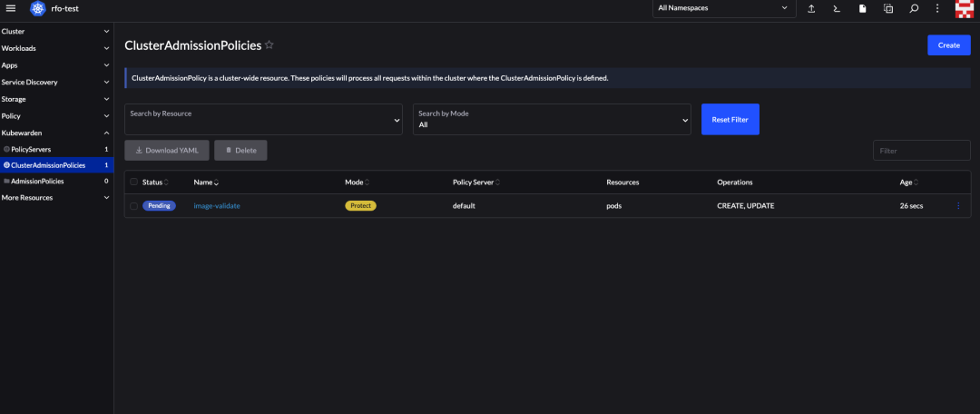The height and width of the screenshot is (414, 980).
Task: Open the hamburger navigation menu
Action: pos(11,8)
